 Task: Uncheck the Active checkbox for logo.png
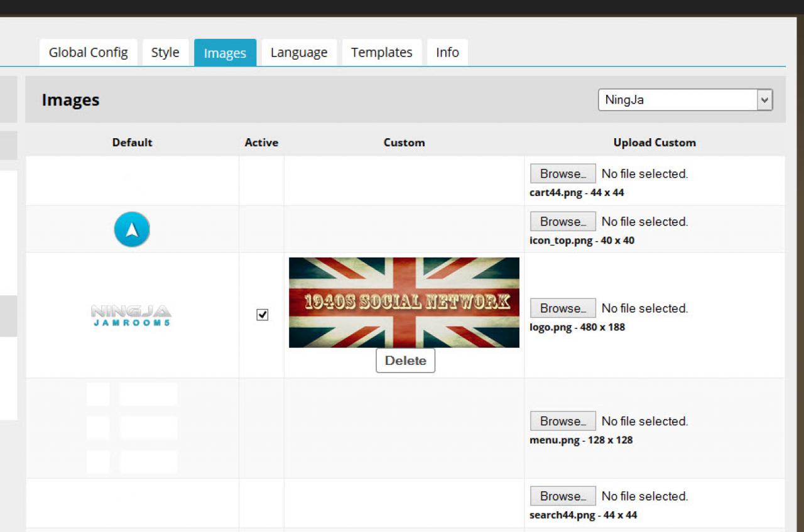[263, 315]
